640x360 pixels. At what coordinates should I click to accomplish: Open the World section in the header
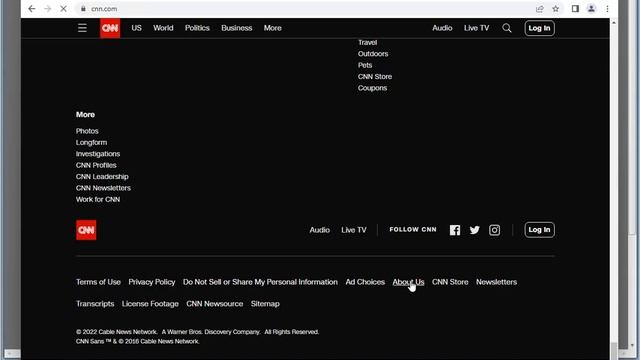[163, 28]
